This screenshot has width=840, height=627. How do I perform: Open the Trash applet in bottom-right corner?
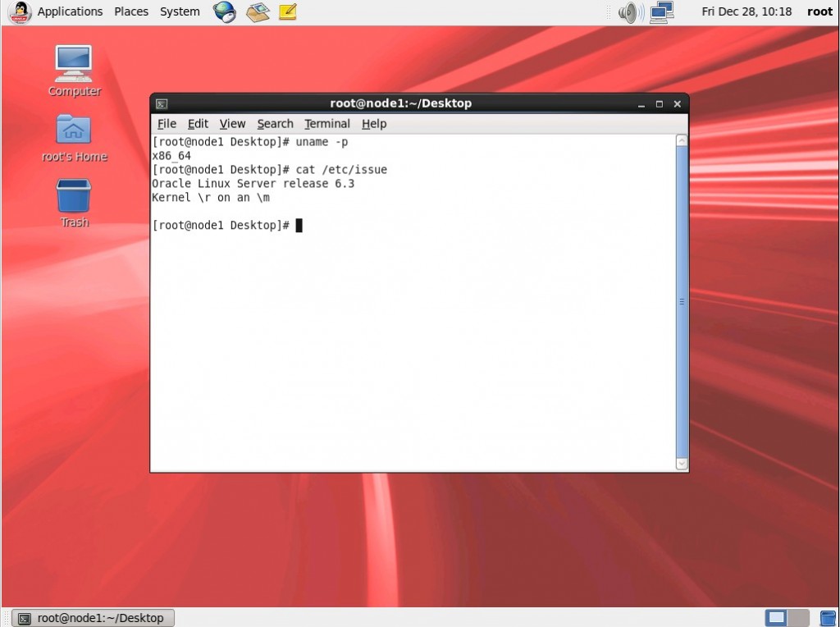tap(826, 617)
